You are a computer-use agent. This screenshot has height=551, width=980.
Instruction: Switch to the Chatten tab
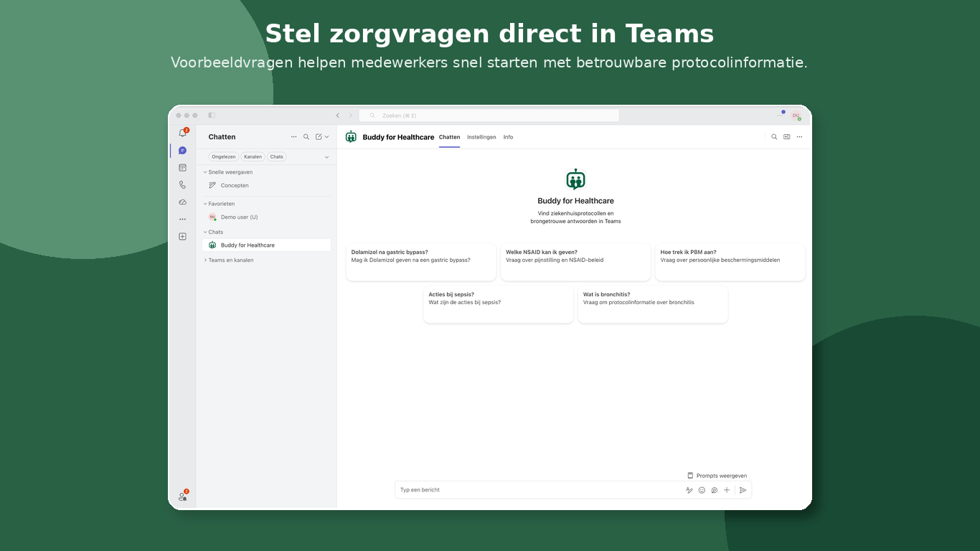pyautogui.click(x=449, y=137)
